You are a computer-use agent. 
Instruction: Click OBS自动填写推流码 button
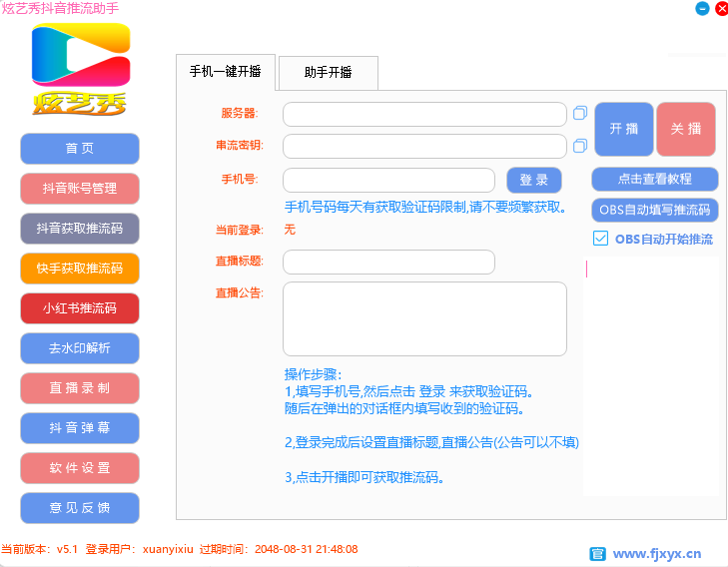pos(655,210)
